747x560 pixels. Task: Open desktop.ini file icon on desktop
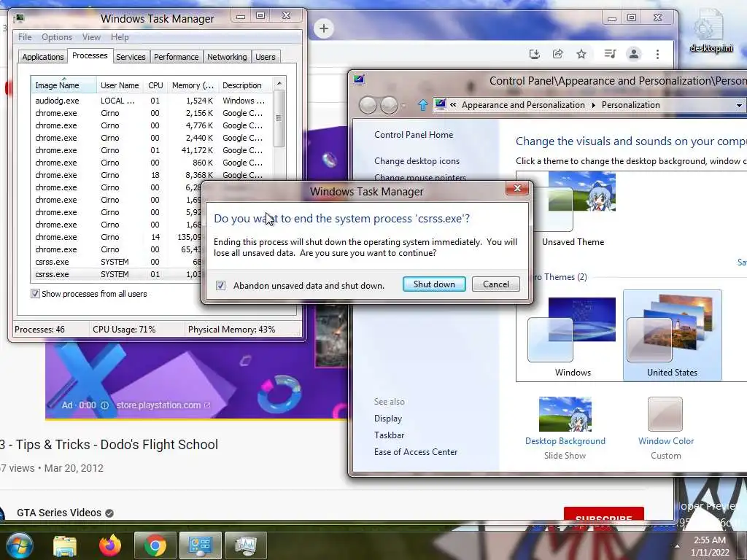tap(711, 31)
